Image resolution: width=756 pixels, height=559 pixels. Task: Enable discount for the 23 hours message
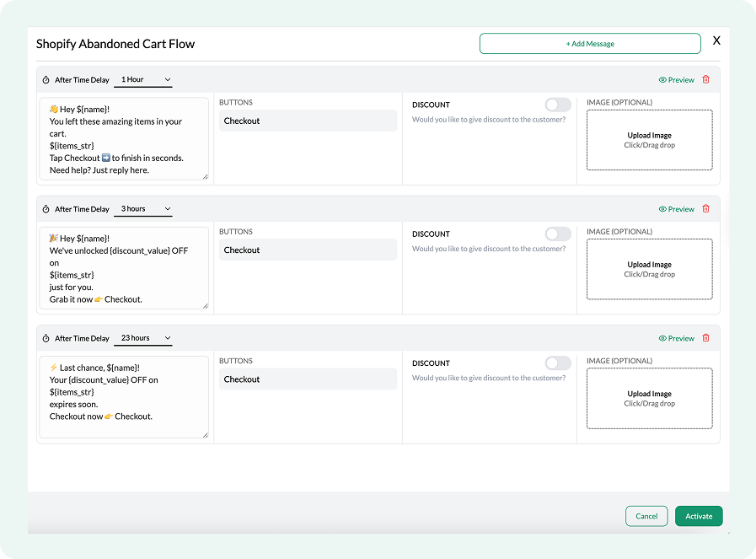[558, 363]
